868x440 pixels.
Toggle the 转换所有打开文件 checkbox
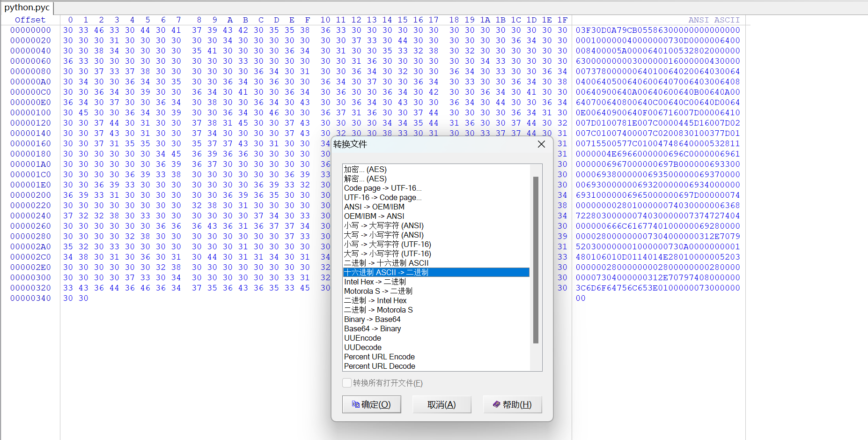[x=347, y=383]
